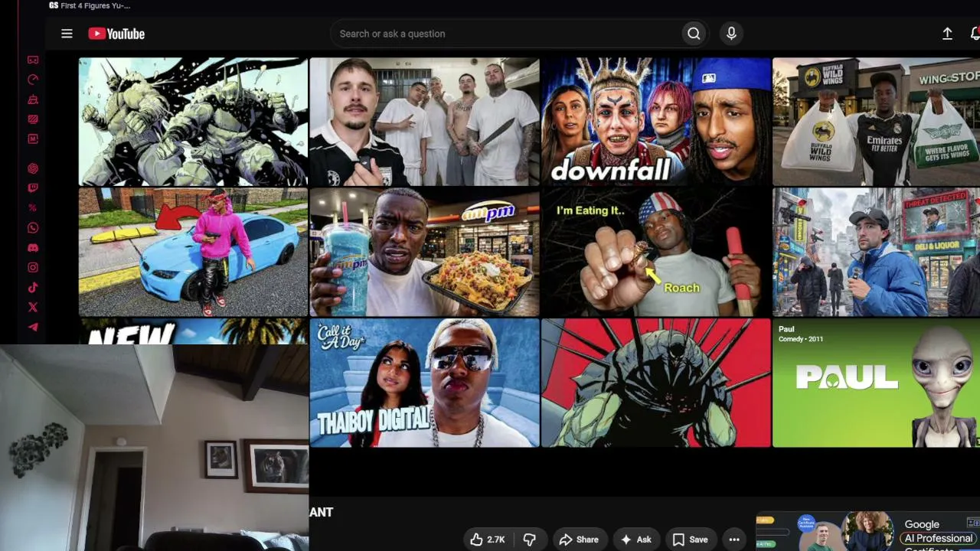Open Instagram from the sidebar
This screenshot has height=551, width=980.
click(x=33, y=268)
